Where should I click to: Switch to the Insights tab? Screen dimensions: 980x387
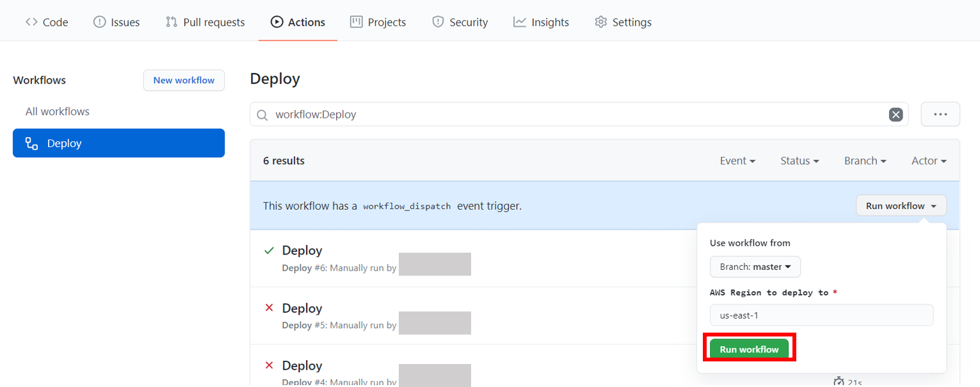(x=541, y=22)
